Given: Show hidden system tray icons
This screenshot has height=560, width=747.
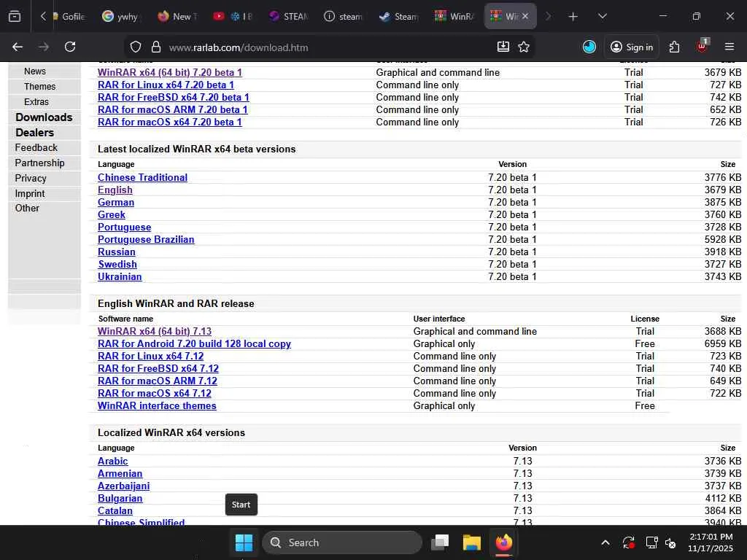Looking at the screenshot, I should tap(605, 542).
